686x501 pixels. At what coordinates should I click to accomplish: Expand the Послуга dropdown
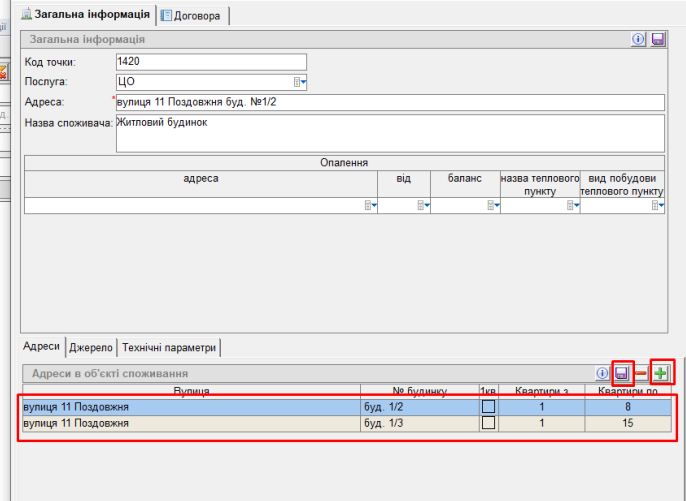[x=300, y=82]
